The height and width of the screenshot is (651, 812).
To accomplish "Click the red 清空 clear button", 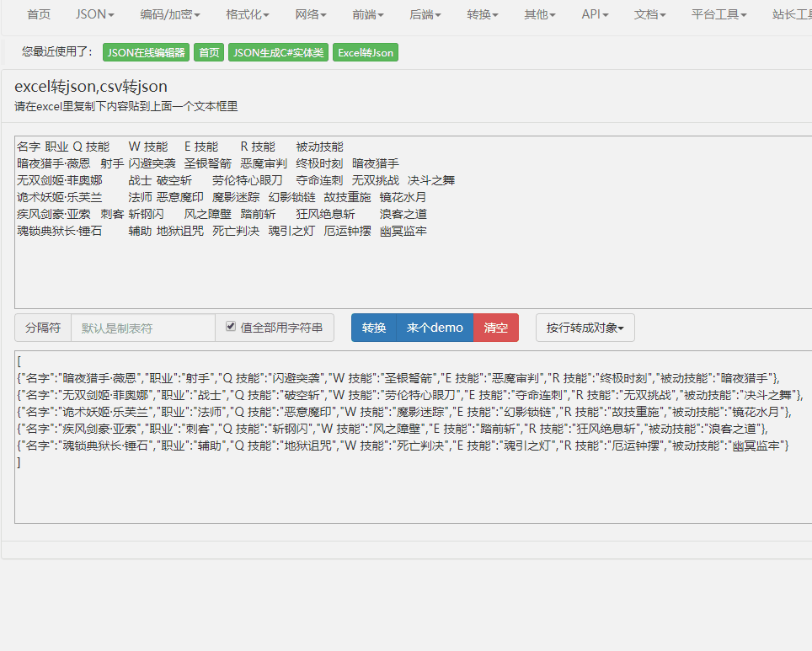I will click(495, 327).
